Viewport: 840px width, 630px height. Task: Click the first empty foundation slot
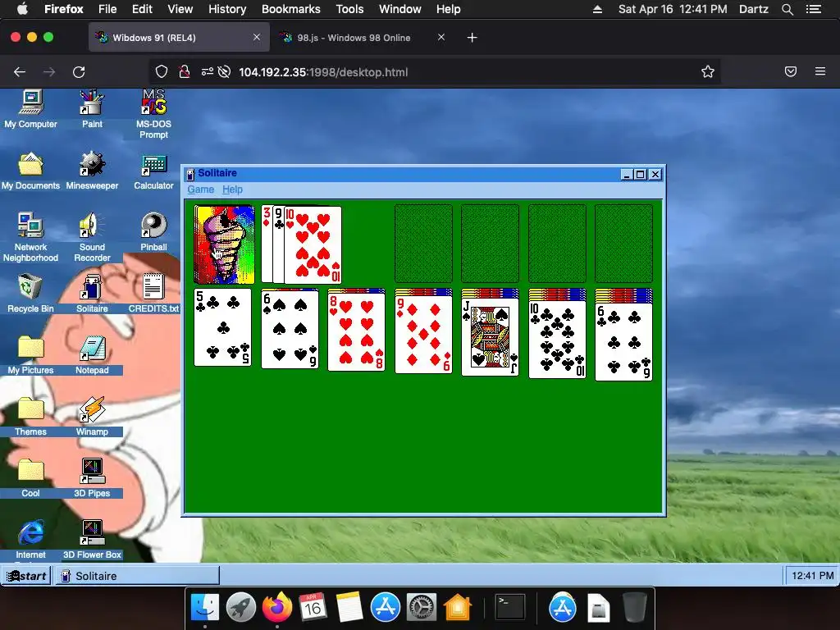(423, 243)
